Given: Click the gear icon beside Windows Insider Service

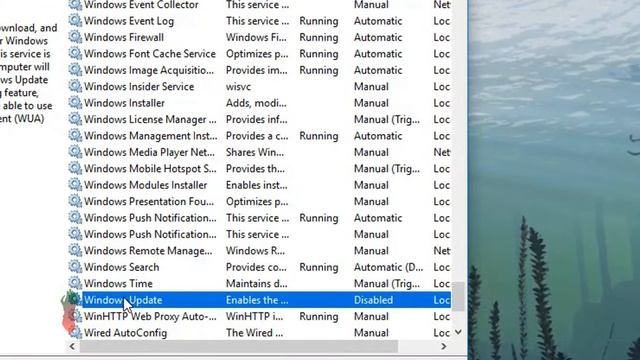Looking at the screenshot, I should point(75,86).
